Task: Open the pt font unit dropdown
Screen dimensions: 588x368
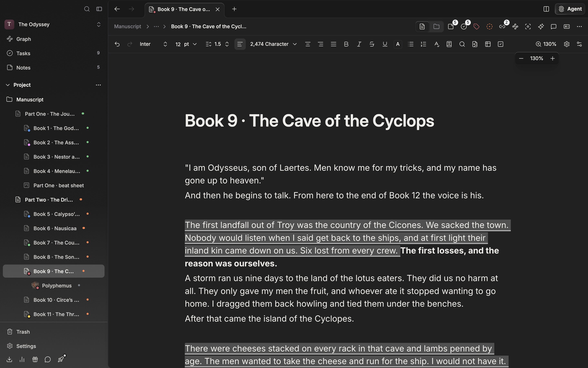Action: tap(190, 44)
